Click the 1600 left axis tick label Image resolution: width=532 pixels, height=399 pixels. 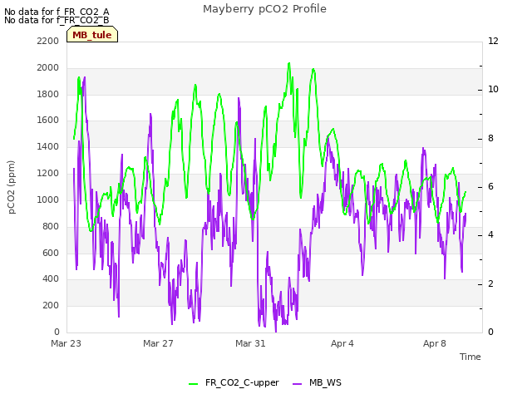[x=48, y=120]
